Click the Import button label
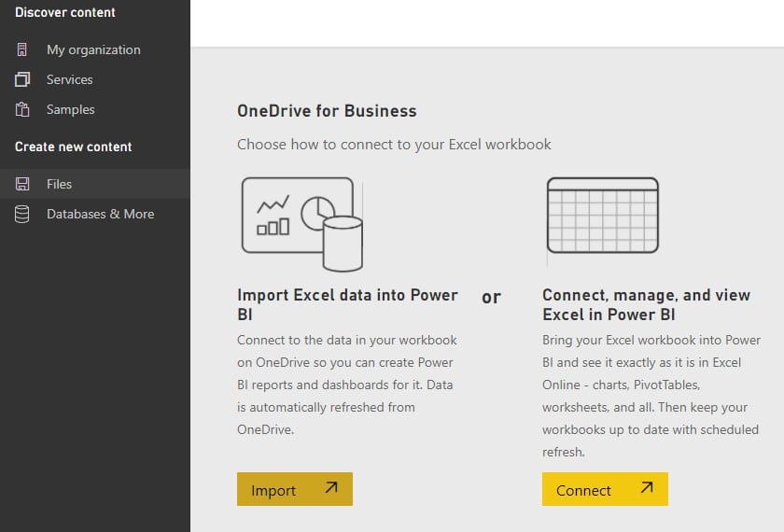This screenshot has width=784, height=532. pos(273,491)
